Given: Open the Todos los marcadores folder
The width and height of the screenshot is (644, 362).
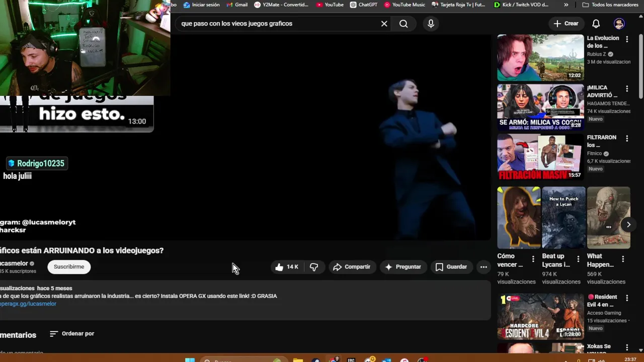Looking at the screenshot, I should click(610, 5).
